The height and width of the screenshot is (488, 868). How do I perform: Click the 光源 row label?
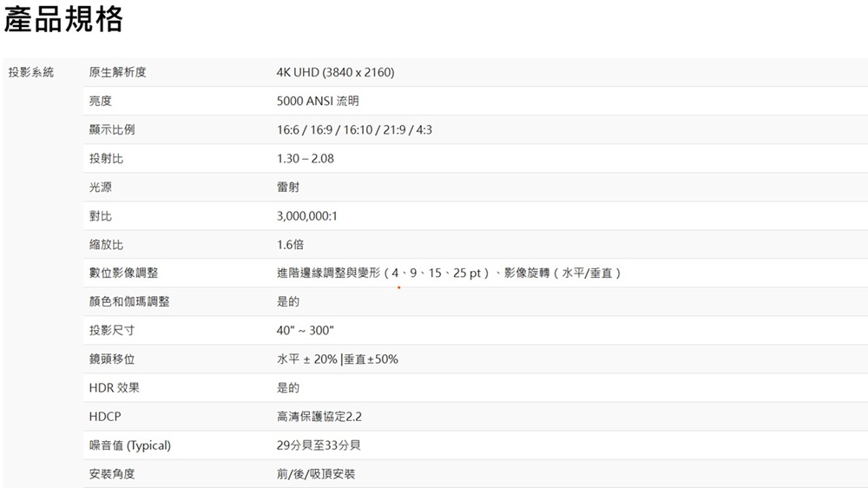(100, 188)
